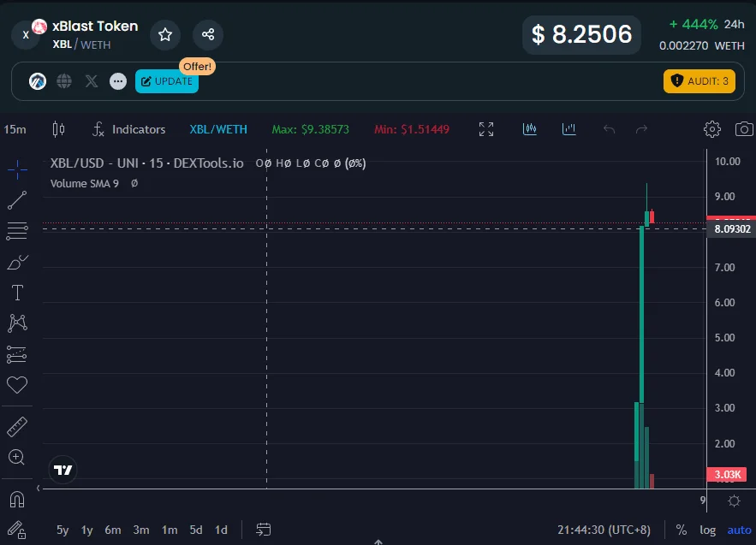Enter fullscreen chart mode

tap(486, 129)
